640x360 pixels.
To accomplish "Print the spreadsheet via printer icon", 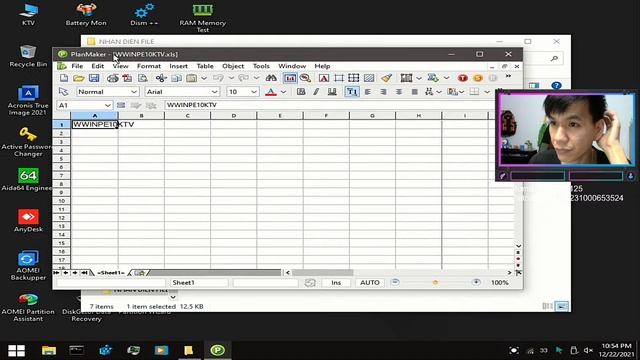I will point(113,78).
